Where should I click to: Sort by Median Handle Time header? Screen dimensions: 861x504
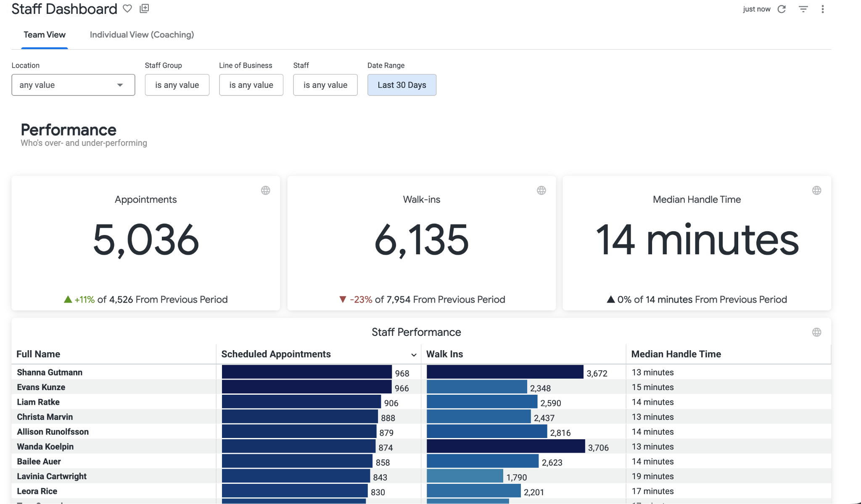coord(676,354)
